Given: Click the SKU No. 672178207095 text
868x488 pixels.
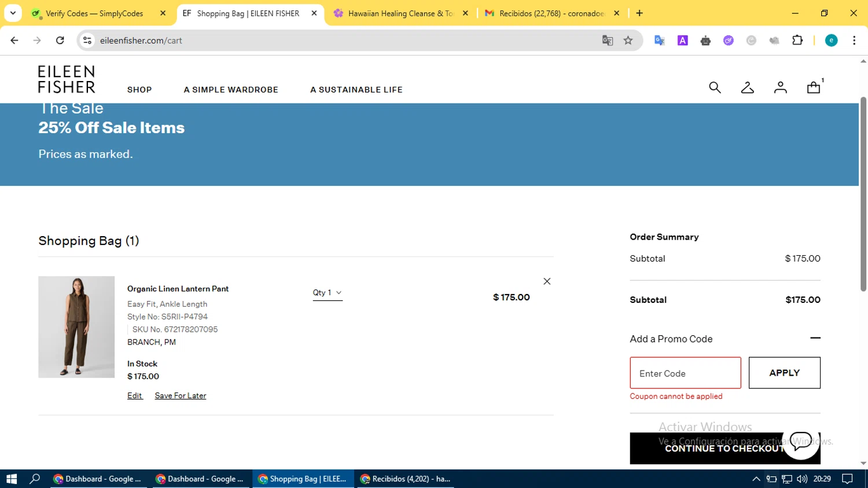Looking at the screenshot, I should 175,329.
